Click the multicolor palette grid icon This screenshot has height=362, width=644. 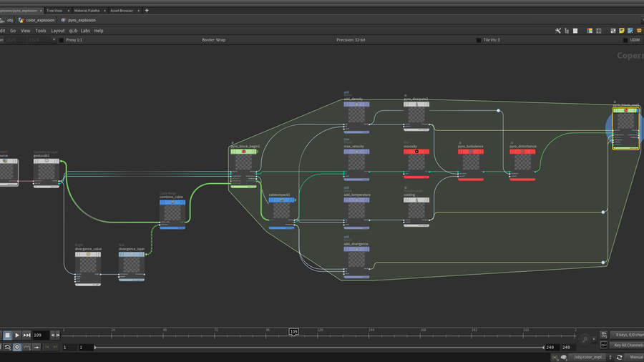(589, 31)
